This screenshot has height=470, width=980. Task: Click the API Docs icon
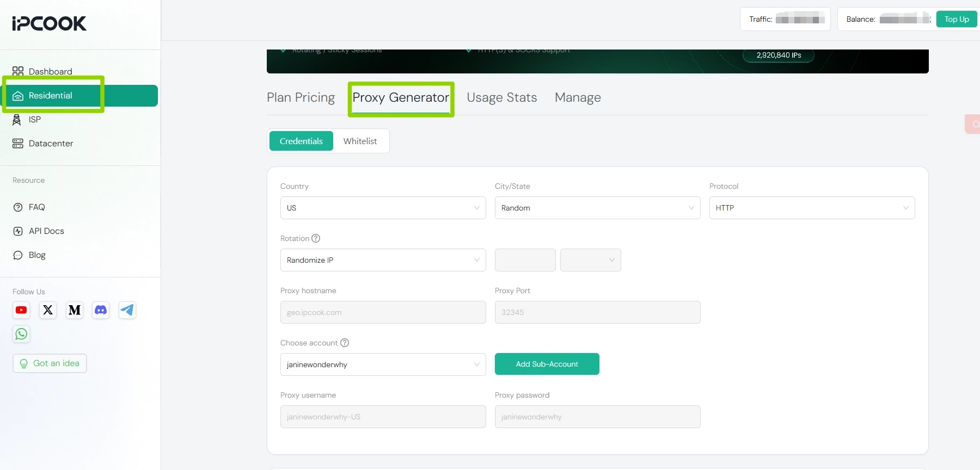click(18, 231)
